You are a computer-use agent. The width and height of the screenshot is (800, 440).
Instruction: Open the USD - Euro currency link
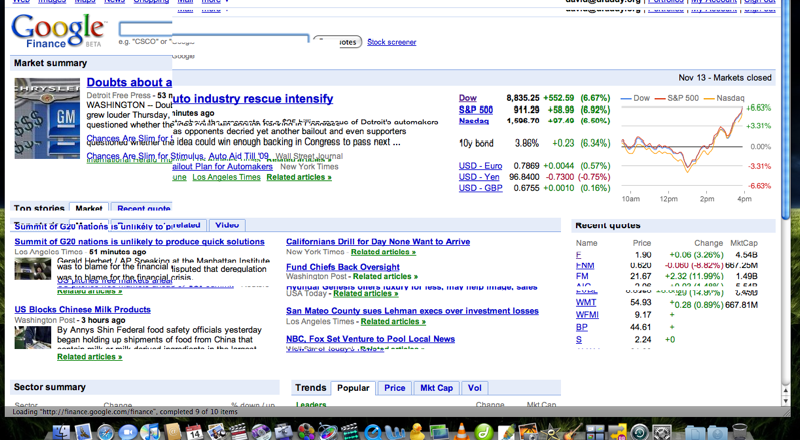point(480,166)
